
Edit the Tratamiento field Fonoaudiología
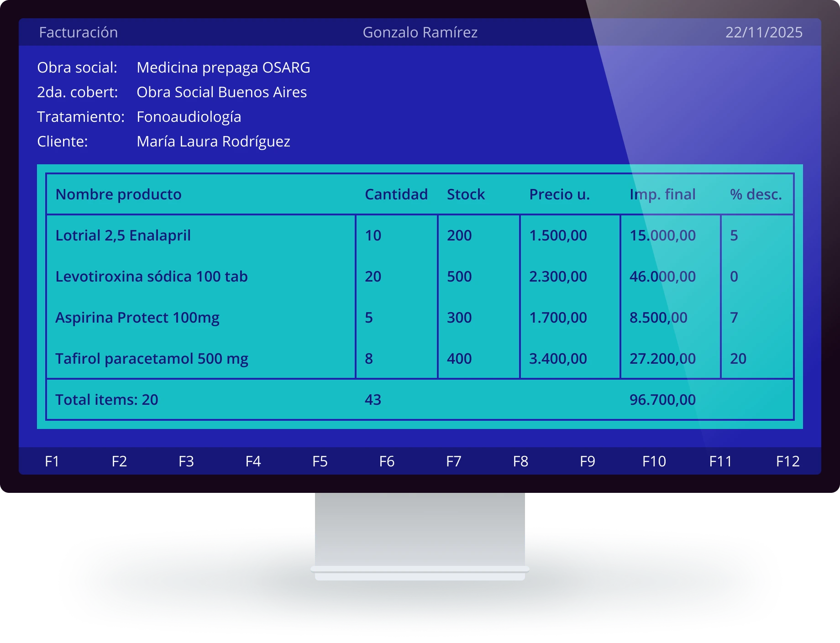[x=189, y=117]
